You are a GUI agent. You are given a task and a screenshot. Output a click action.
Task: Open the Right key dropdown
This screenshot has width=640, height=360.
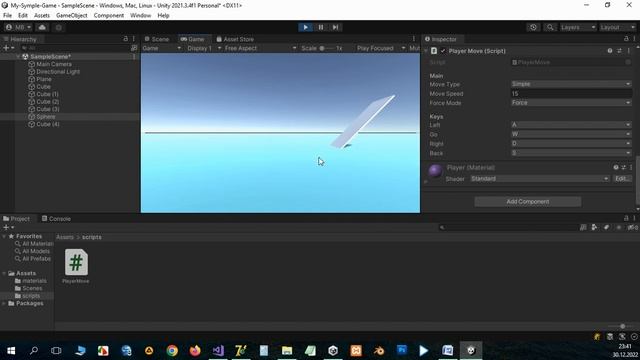pyautogui.click(x=571, y=144)
